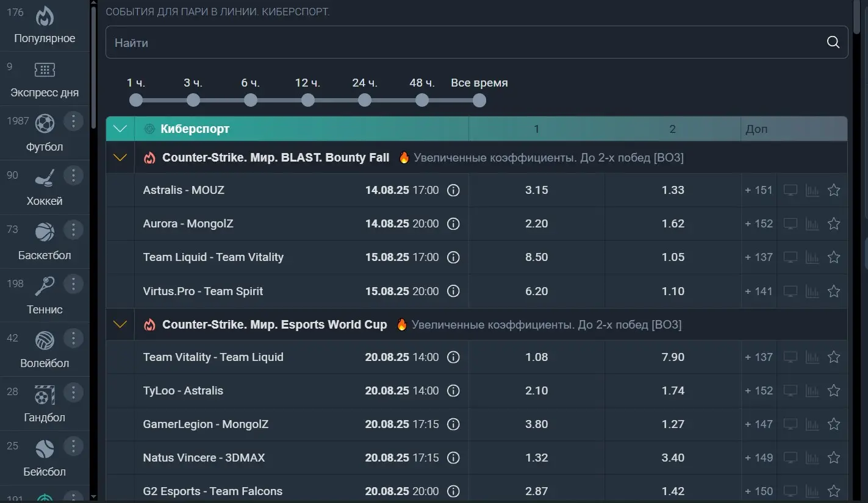Set time filter slider to 24 ч.
This screenshot has height=503, width=868.
click(365, 100)
